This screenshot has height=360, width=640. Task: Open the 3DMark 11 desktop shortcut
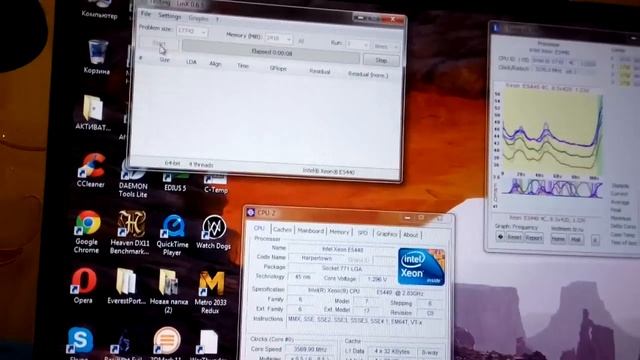pyautogui.click(x=166, y=343)
